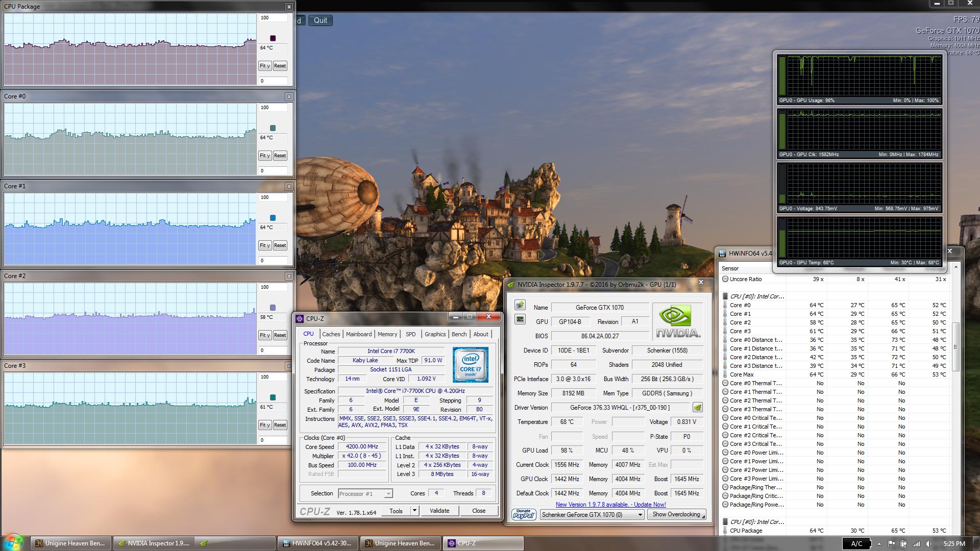Open the Schenker GeForce GTX 1070 GPU dropdown
980x551 pixels.
click(x=592, y=514)
